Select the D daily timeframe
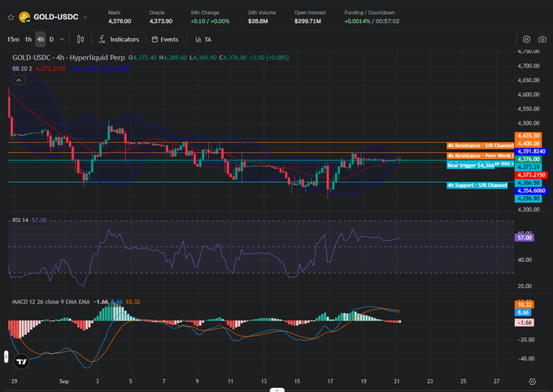 click(51, 40)
